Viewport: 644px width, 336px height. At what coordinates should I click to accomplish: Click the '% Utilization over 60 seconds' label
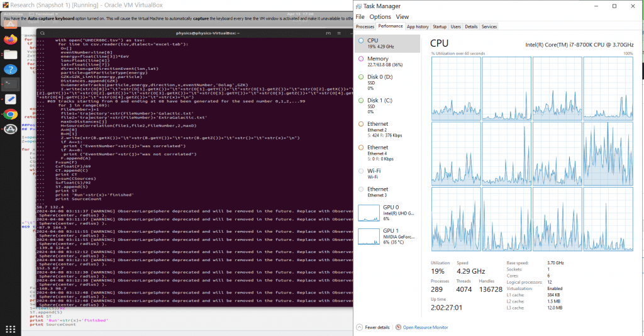458,53
